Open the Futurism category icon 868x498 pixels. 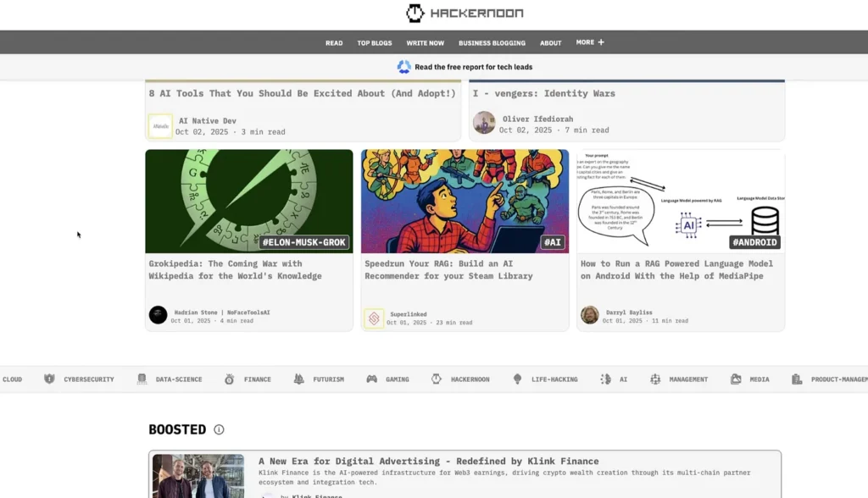point(298,379)
